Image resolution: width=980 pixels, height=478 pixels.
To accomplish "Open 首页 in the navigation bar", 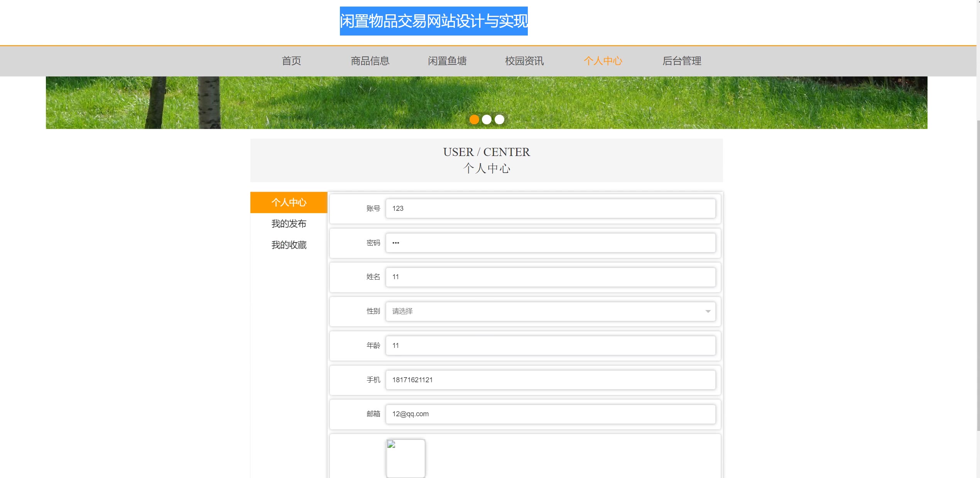I will pos(291,61).
